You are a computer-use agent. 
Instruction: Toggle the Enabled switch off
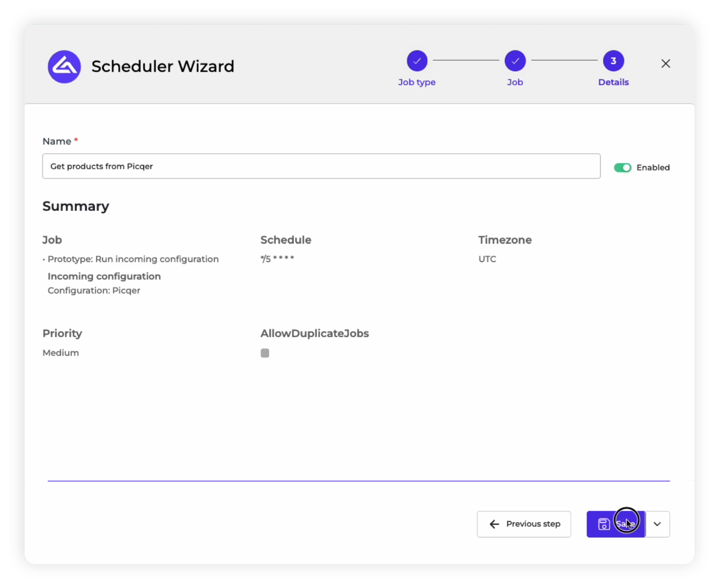[x=622, y=168]
